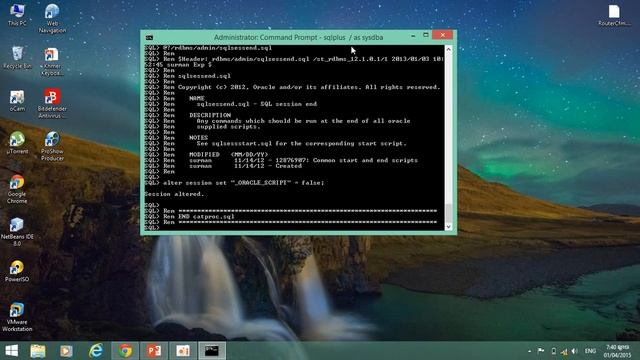Open the clock and date in the tray
Viewport: 640px width, 360px height.
click(x=618, y=351)
